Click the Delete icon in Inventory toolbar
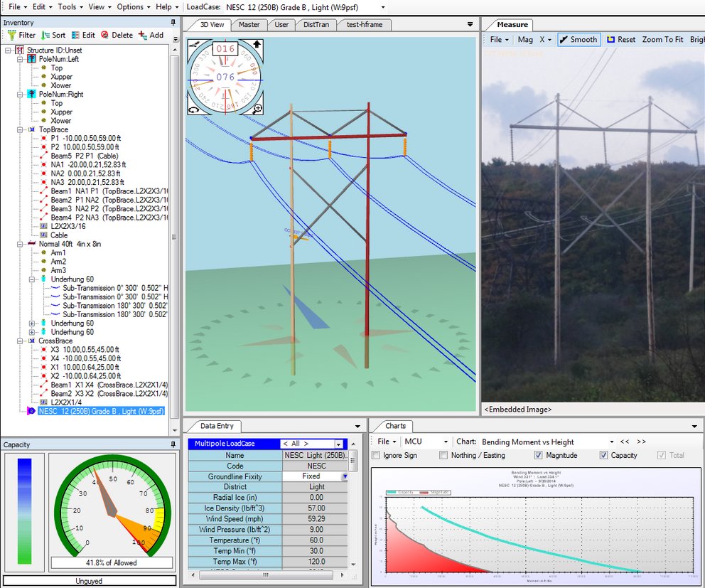Screen dimensions: 705x588 pyautogui.click(x=104, y=35)
